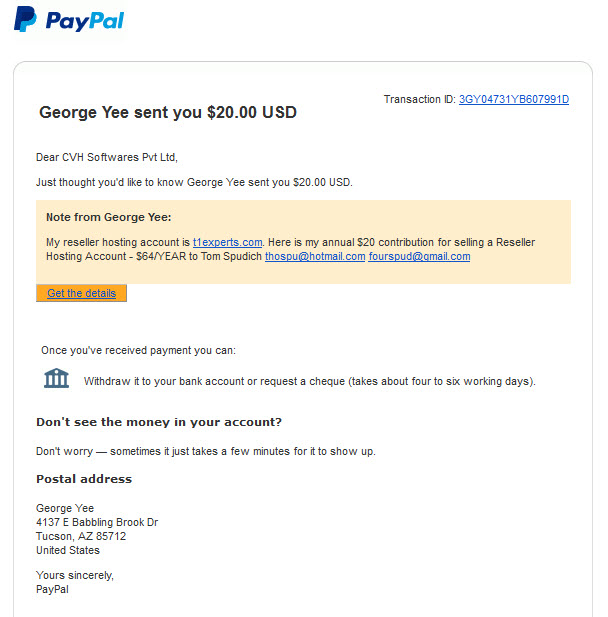Click the Dear CVH Softwares Pvt Ltd greeting
Viewport: 608px width, 617px height.
click(x=107, y=157)
